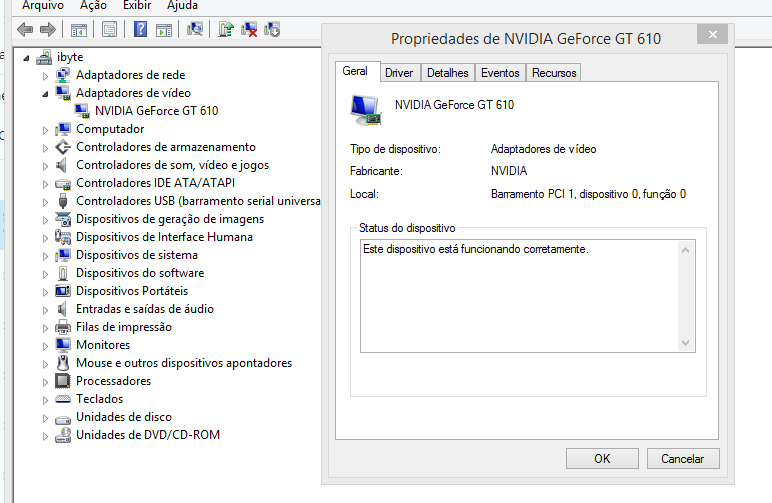Expand the Teclados node arrow

[x=45, y=400]
